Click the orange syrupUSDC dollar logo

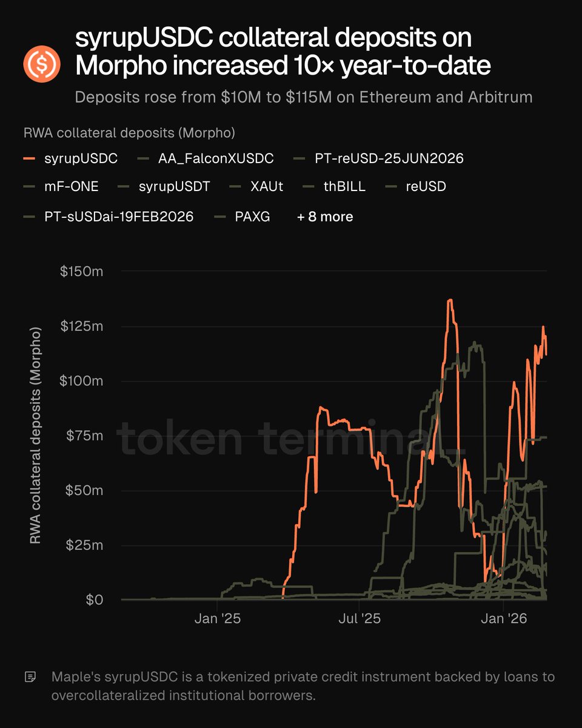click(x=42, y=64)
